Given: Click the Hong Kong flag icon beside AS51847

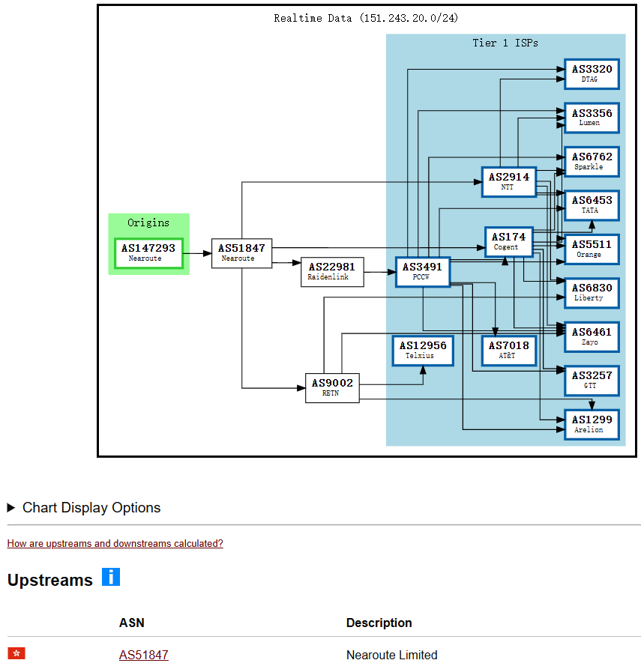Looking at the screenshot, I should (x=16, y=653).
